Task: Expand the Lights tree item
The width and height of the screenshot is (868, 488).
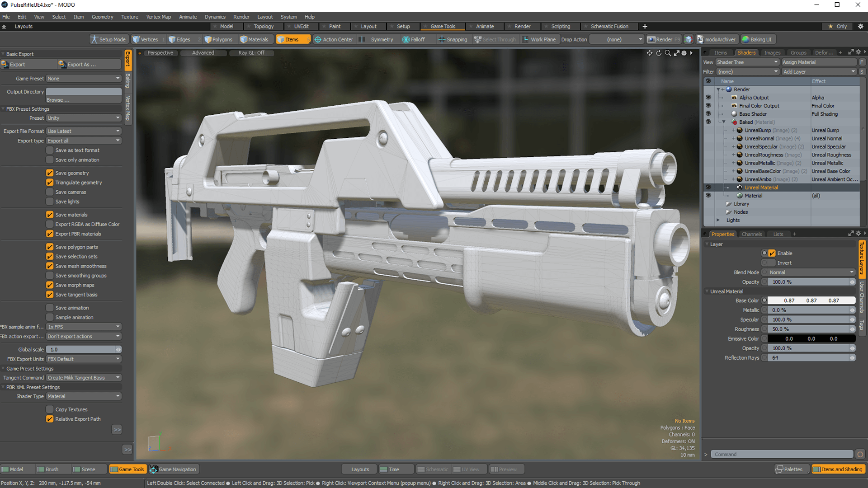Action: (718, 220)
